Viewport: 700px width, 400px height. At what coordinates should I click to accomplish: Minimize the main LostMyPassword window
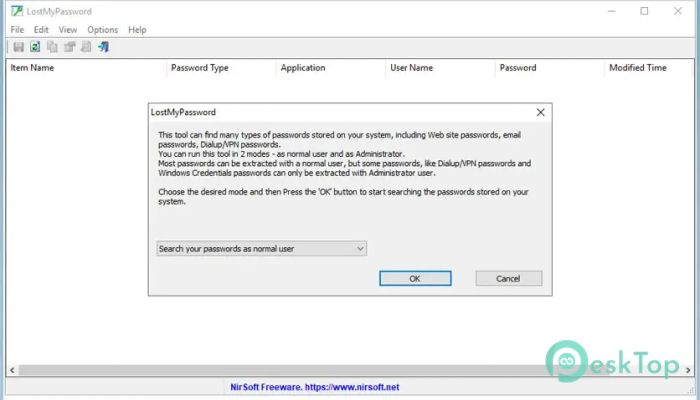click(x=612, y=11)
